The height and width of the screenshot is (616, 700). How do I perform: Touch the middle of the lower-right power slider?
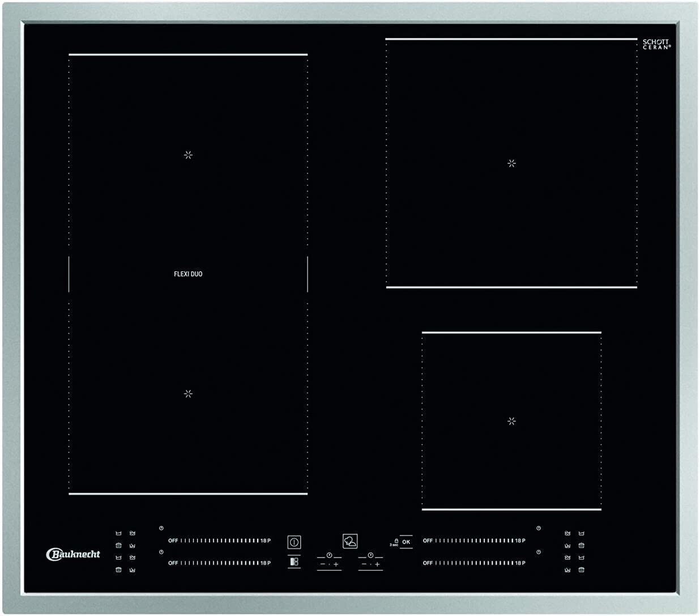475,563
